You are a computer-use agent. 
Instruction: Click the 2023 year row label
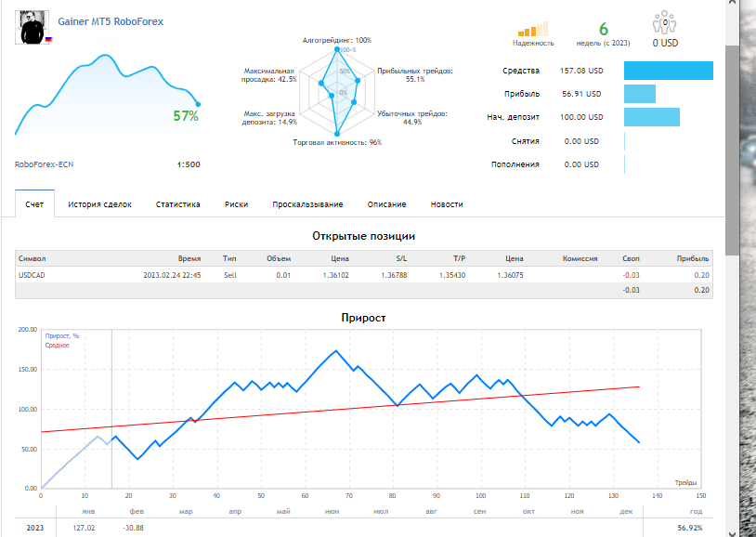click(x=34, y=528)
